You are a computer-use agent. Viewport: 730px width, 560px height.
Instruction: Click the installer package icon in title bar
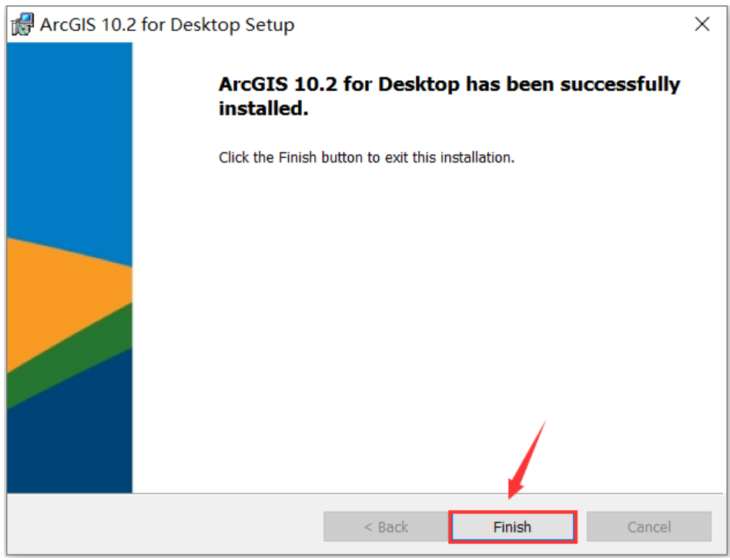(x=21, y=24)
